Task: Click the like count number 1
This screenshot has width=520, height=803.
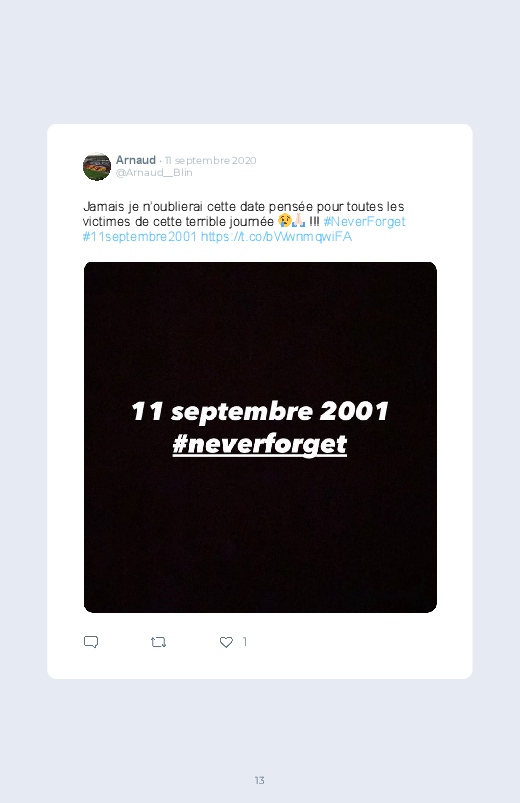Action: pyautogui.click(x=245, y=642)
